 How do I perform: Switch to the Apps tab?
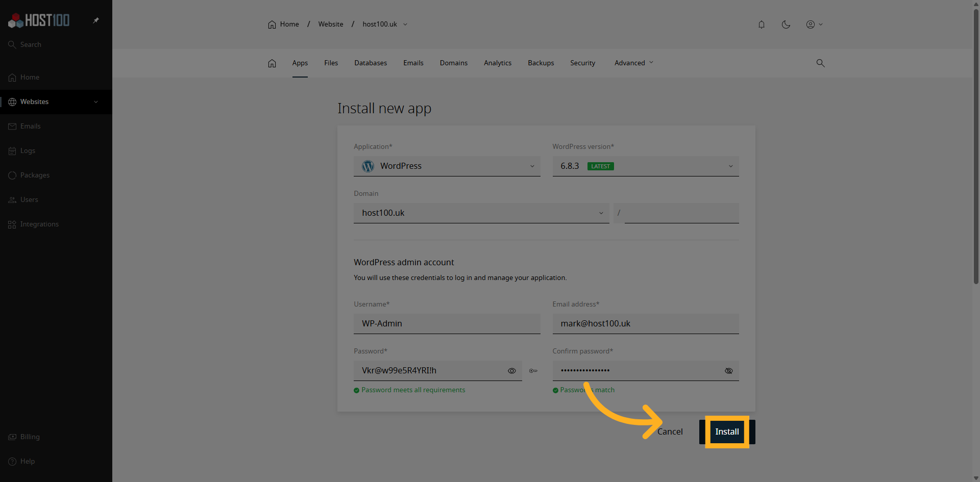click(x=300, y=63)
